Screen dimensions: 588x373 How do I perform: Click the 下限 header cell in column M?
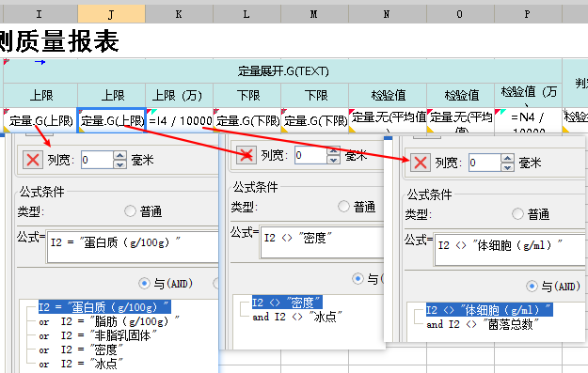point(314,95)
